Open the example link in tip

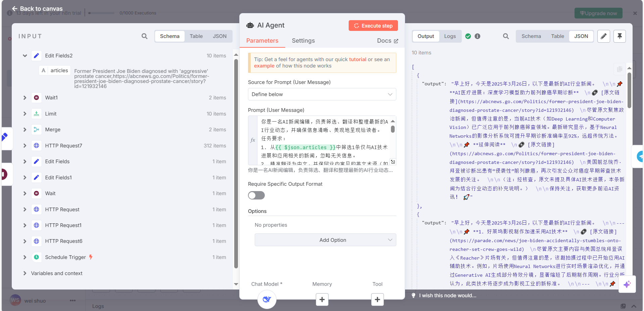(x=264, y=66)
